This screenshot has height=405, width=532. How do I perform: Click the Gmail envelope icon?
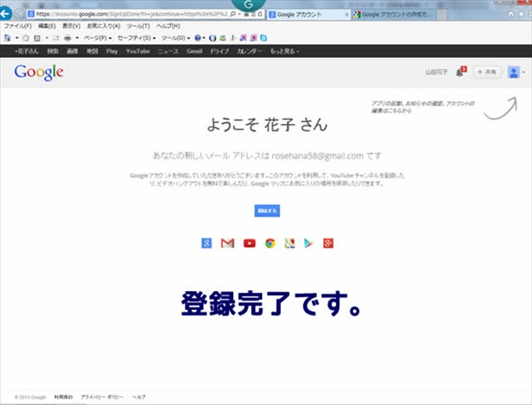(x=228, y=243)
